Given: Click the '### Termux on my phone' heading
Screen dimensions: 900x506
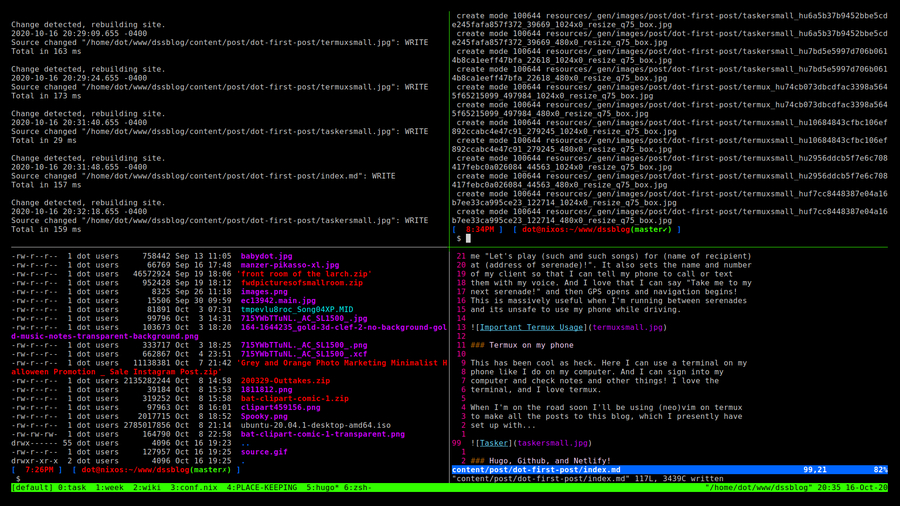Looking at the screenshot, I should (522, 345).
